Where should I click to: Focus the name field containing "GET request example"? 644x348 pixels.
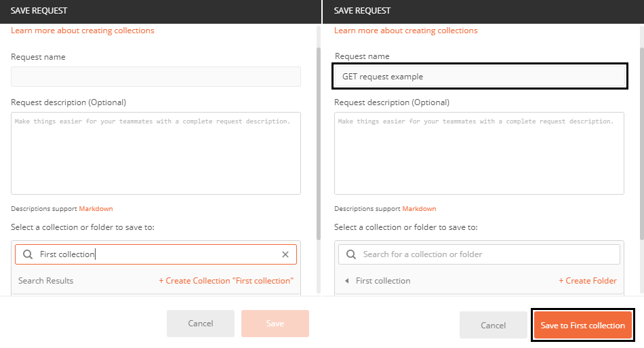click(479, 77)
